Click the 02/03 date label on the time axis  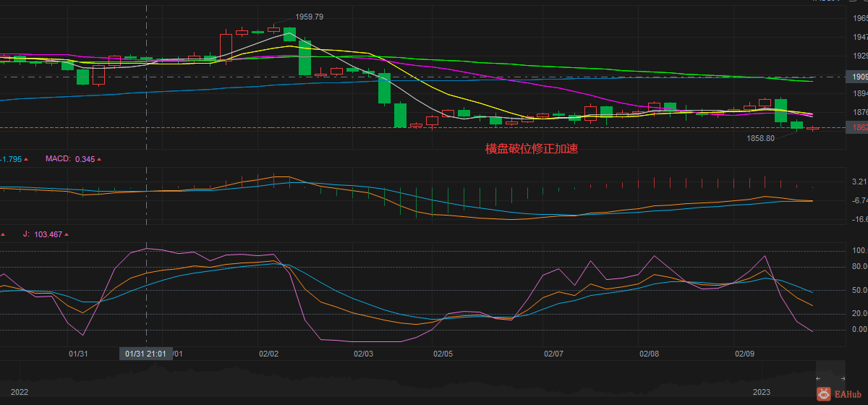pyautogui.click(x=363, y=354)
